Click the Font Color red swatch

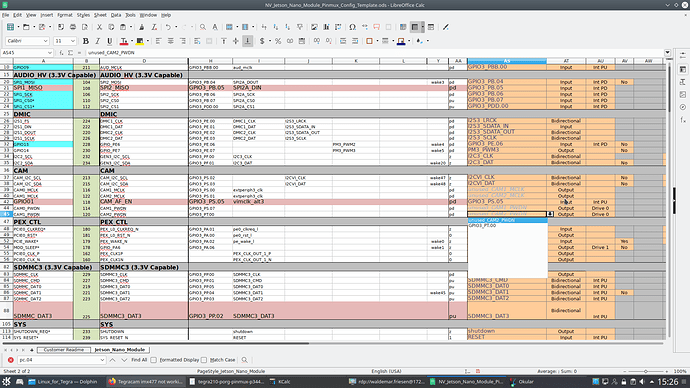click(x=124, y=41)
